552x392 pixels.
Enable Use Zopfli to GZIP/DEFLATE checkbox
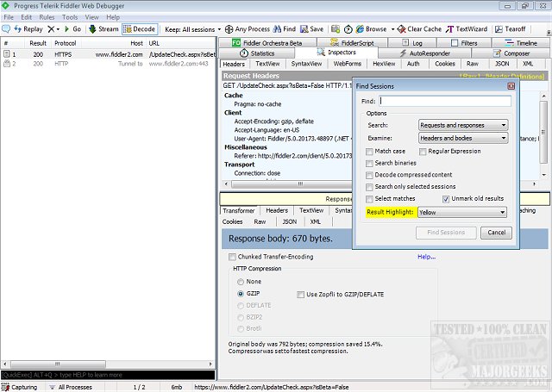300,295
